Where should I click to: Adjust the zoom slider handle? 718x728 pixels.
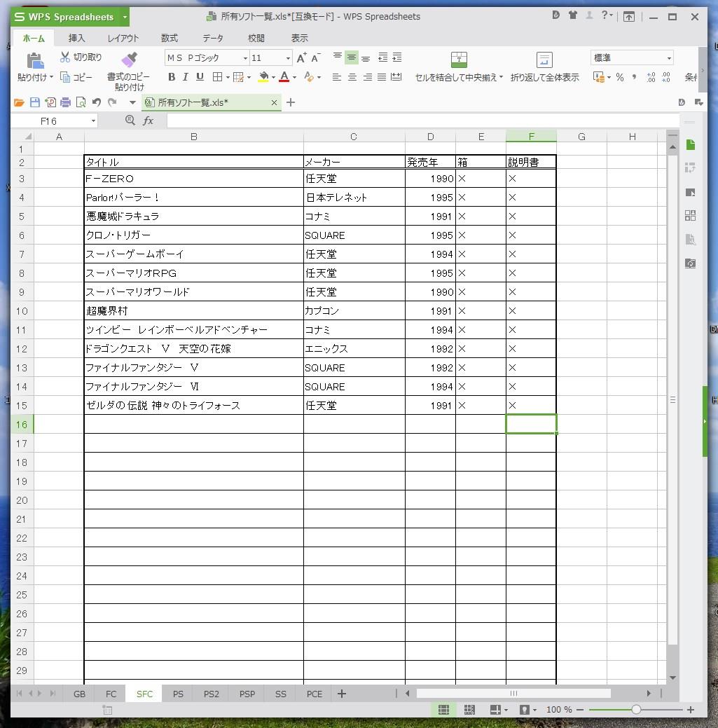click(x=636, y=709)
